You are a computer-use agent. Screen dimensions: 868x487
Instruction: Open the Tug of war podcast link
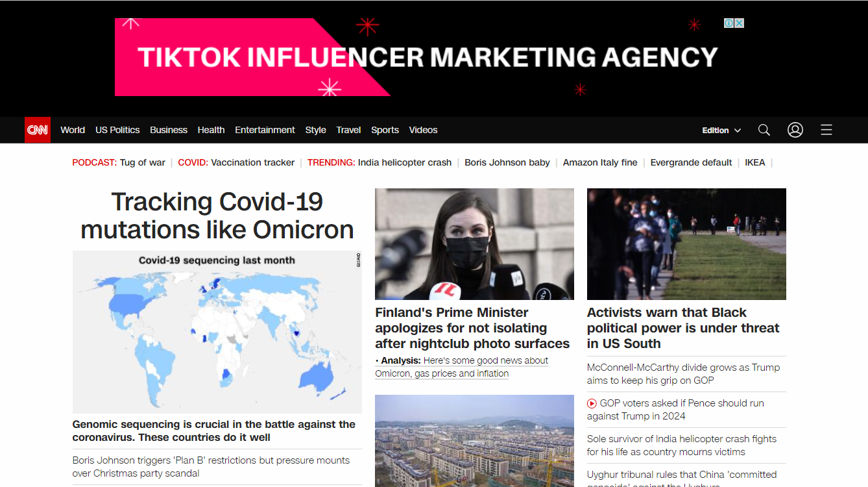[x=143, y=162]
